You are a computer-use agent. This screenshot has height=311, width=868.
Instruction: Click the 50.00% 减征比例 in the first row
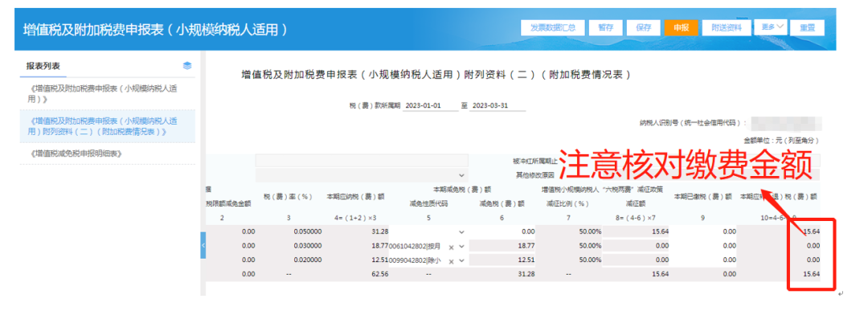590,231
